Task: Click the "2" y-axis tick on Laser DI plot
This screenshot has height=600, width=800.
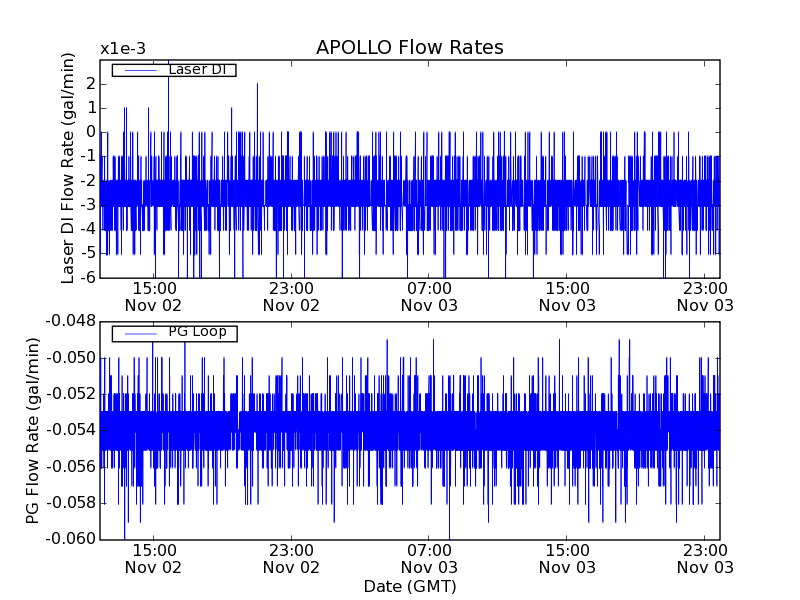Action: pos(90,83)
